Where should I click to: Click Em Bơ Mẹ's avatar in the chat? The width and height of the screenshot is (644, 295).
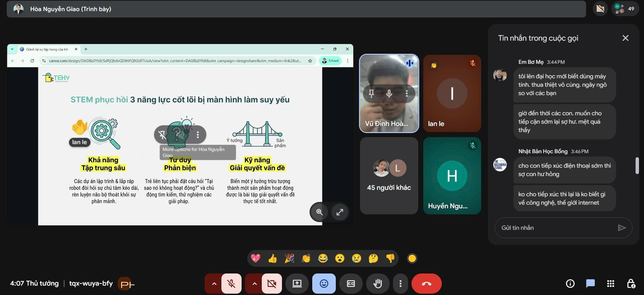pos(500,75)
